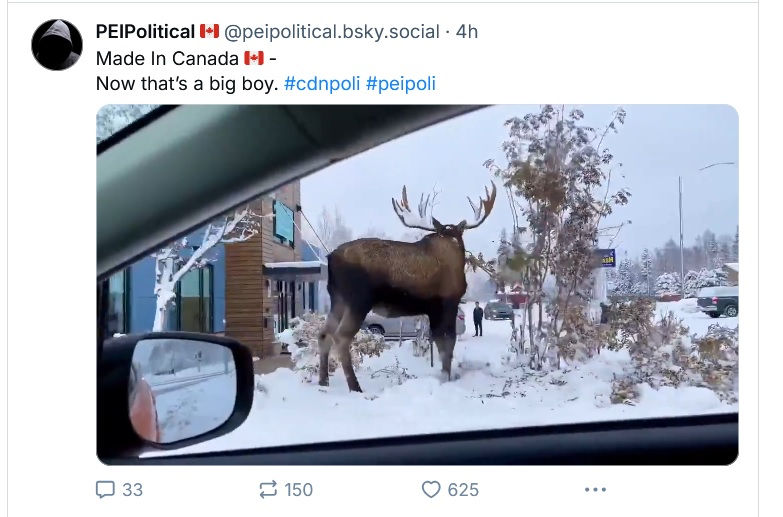Open the #cdnpoli hashtag

tap(322, 83)
